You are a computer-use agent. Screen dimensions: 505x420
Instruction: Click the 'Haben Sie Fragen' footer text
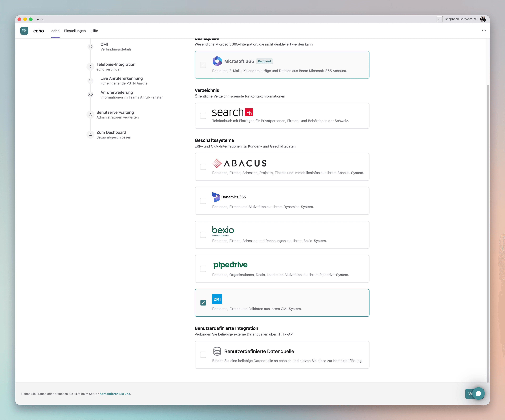point(60,394)
